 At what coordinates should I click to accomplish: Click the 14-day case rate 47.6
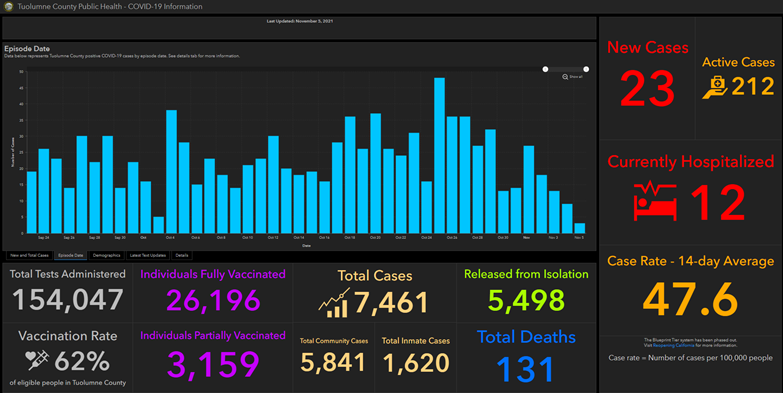point(690,300)
